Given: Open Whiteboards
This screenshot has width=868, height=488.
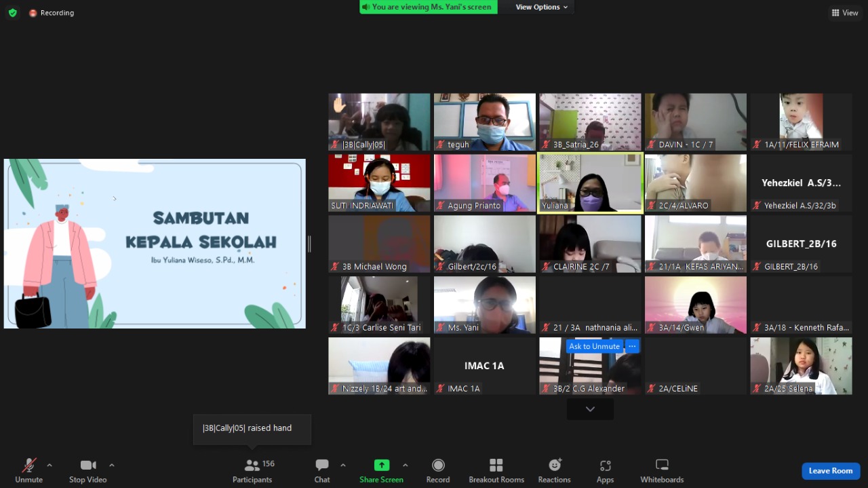Looking at the screenshot, I should (x=662, y=470).
